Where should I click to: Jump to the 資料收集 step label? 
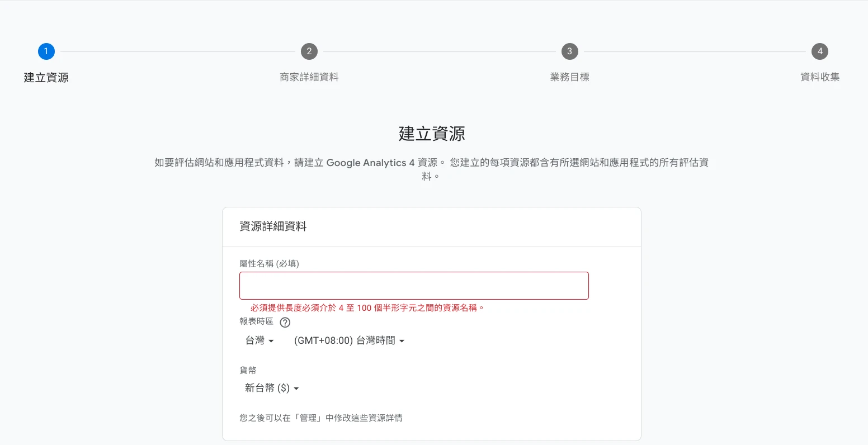[820, 77]
